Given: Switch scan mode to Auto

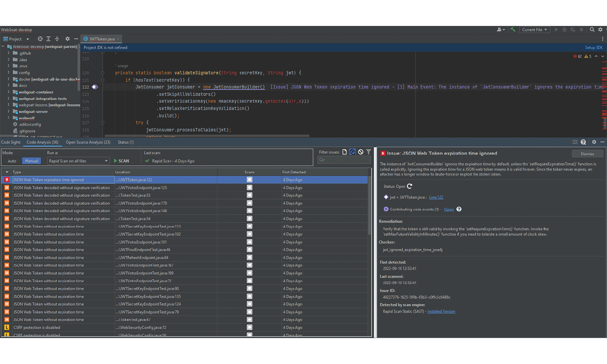Looking at the screenshot, I should pos(12,161).
